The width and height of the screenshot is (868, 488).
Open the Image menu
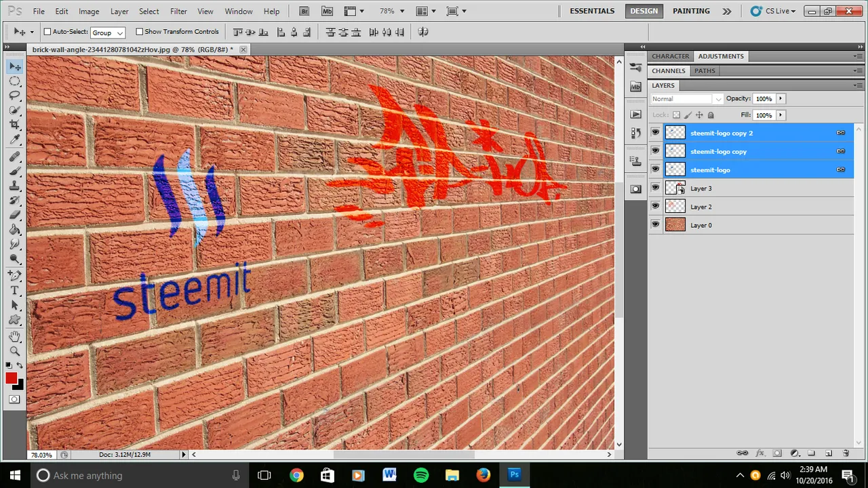(x=89, y=12)
